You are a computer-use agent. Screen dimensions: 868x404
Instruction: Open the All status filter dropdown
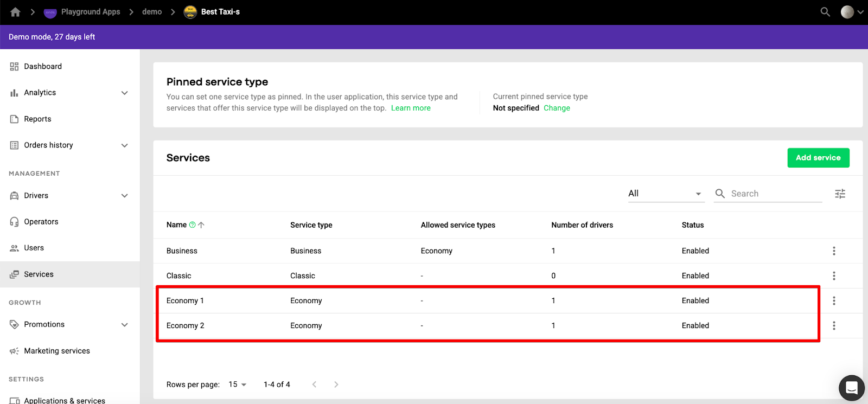(x=665, y=194)
